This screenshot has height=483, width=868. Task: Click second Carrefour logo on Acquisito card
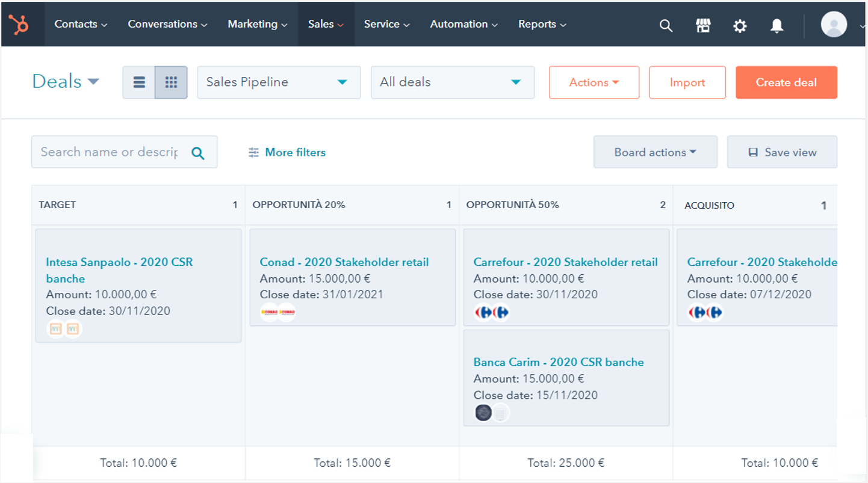[715, 312]
